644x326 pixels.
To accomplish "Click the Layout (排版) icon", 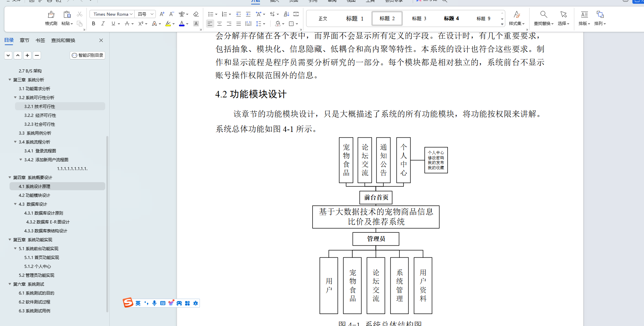I will pyautogui.click(x=585, y=14).
